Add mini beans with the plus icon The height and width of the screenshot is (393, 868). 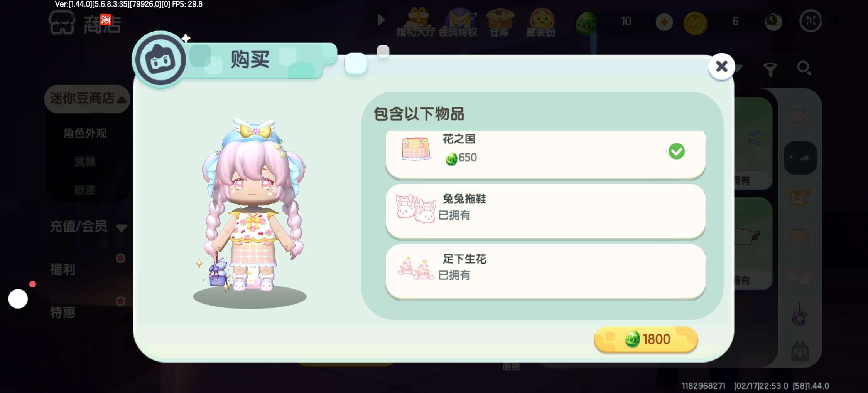[664, 22]
